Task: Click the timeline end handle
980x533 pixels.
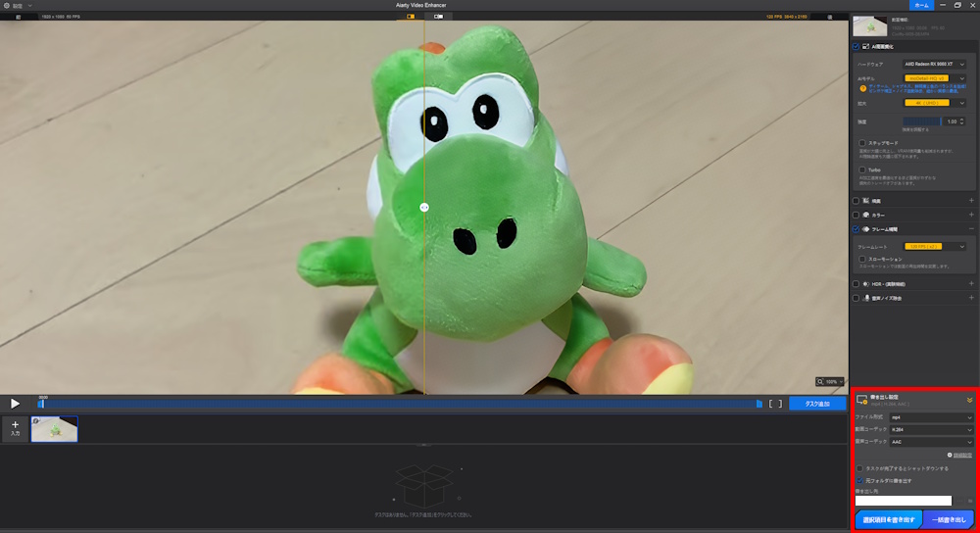Action: point(759,404)
